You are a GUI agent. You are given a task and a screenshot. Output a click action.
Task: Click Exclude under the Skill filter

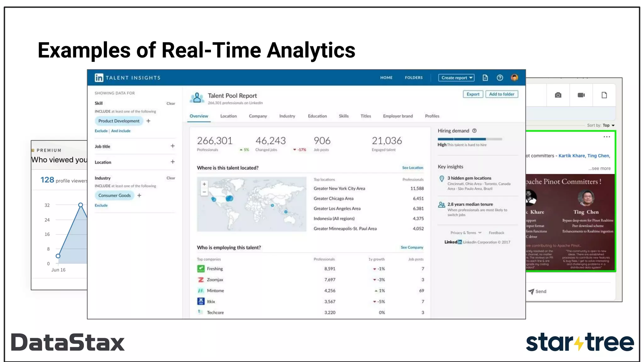pos(101,131)
